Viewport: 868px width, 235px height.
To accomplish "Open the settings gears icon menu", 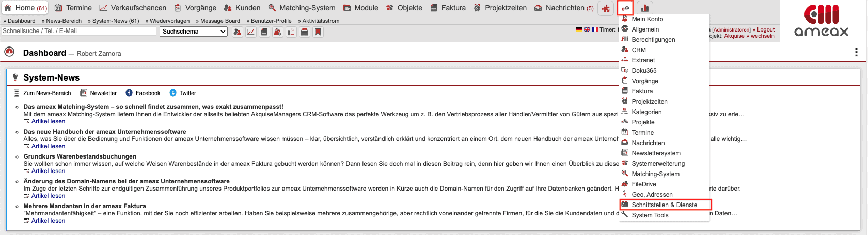I will coord(625,8).
